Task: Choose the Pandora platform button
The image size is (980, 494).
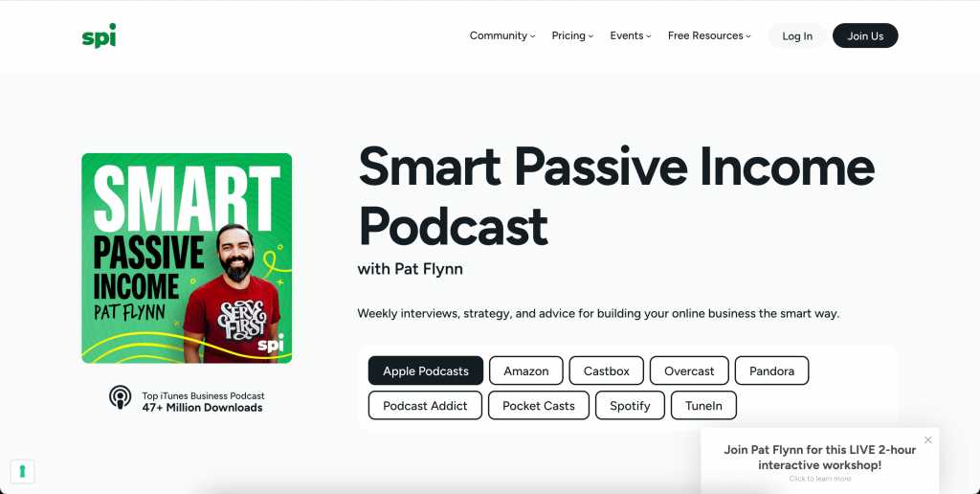Action: coord(772,370)
